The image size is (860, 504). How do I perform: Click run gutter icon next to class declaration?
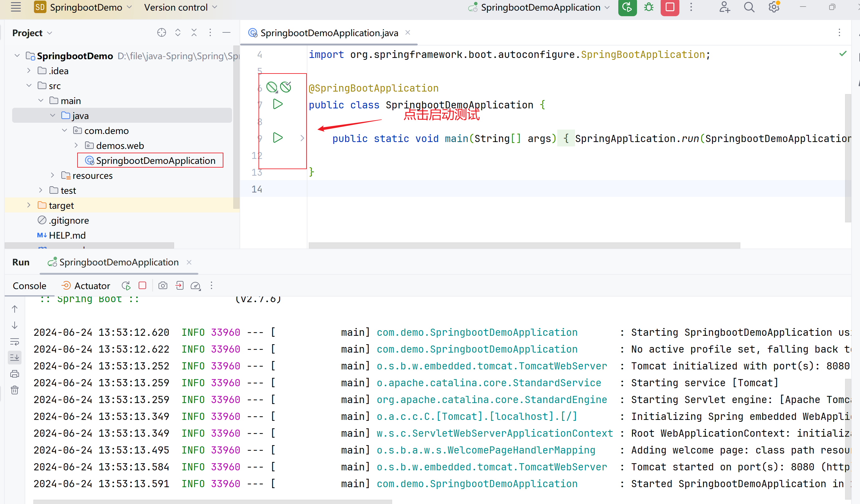pyautogui.click(x=278, y=104)
